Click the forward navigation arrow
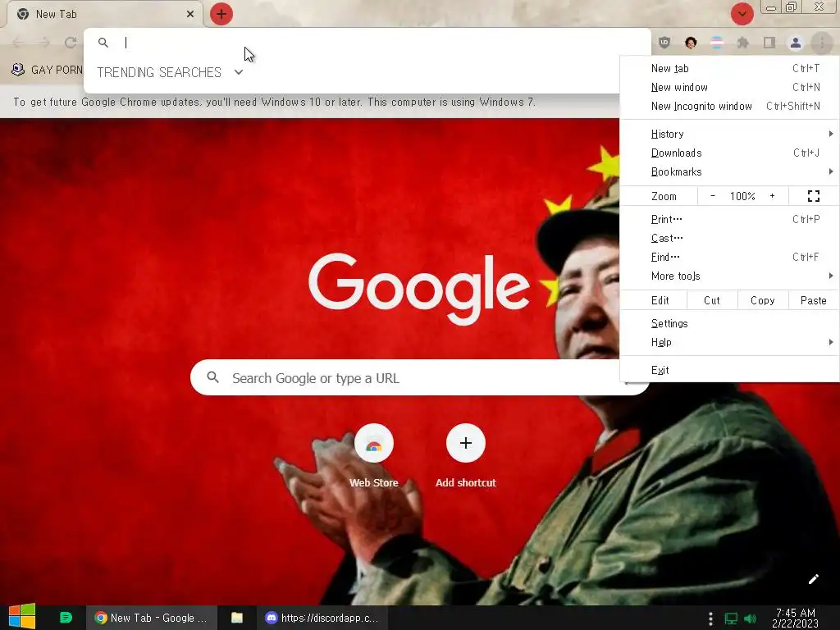 (44, 43)
